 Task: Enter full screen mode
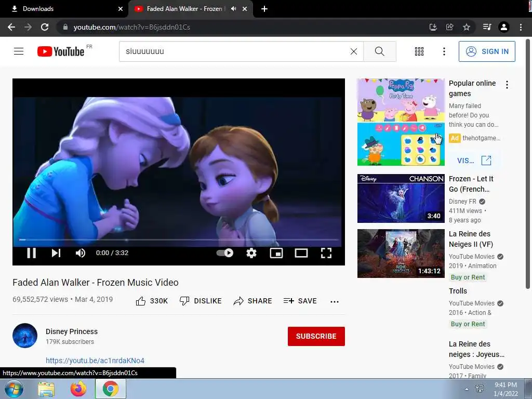[x=326, y=253]
